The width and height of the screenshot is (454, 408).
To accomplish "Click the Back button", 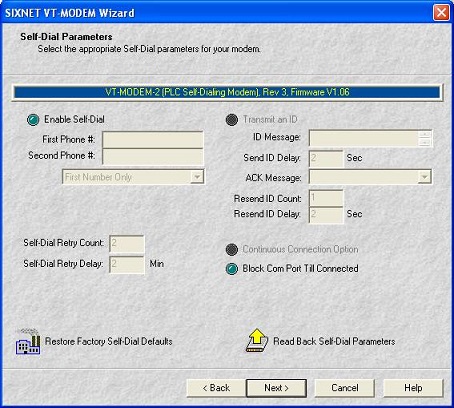I will click(x=216, y=388).
